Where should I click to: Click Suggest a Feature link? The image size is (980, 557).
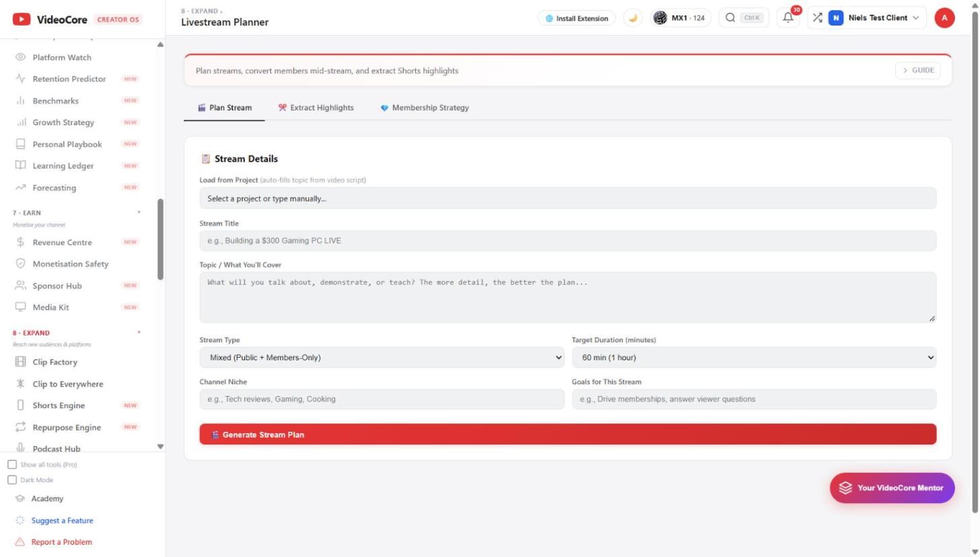[x=62, y=521]
